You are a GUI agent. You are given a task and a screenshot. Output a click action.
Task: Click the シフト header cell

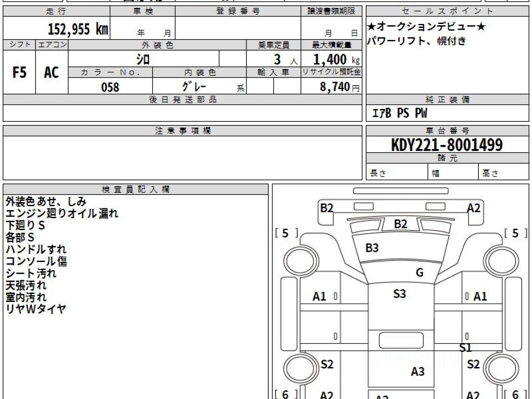coord(20,45)
